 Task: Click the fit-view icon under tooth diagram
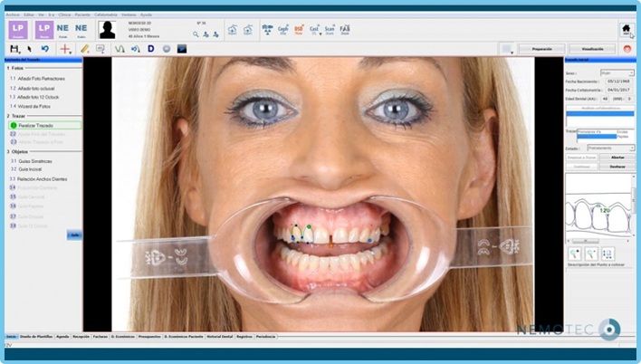[608, 254]
